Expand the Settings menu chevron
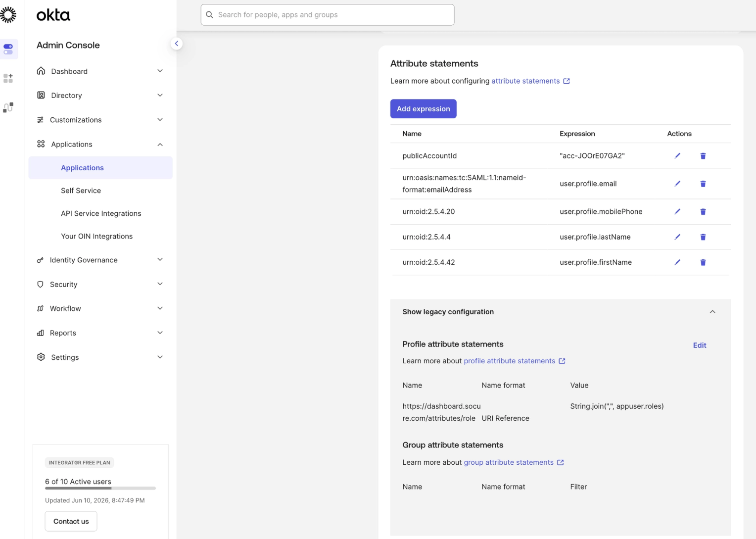This screenshot has width=756, height=539. [x=160, y=357]
